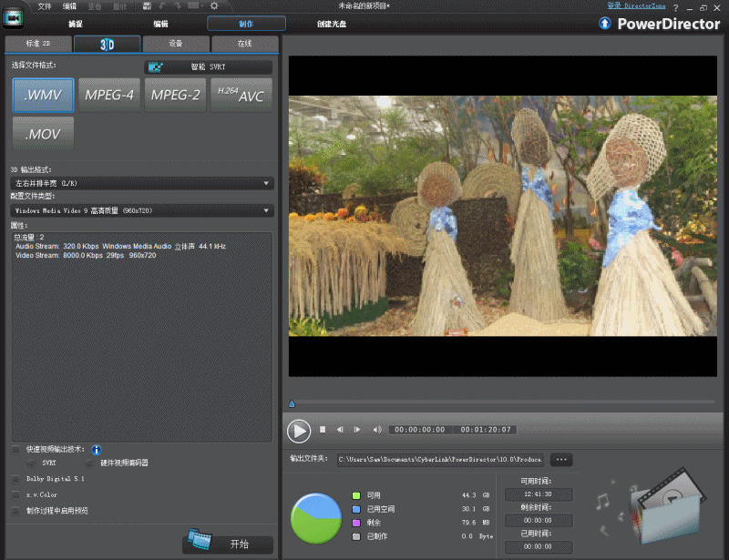Open the 文件 menu

click(45, 6)
